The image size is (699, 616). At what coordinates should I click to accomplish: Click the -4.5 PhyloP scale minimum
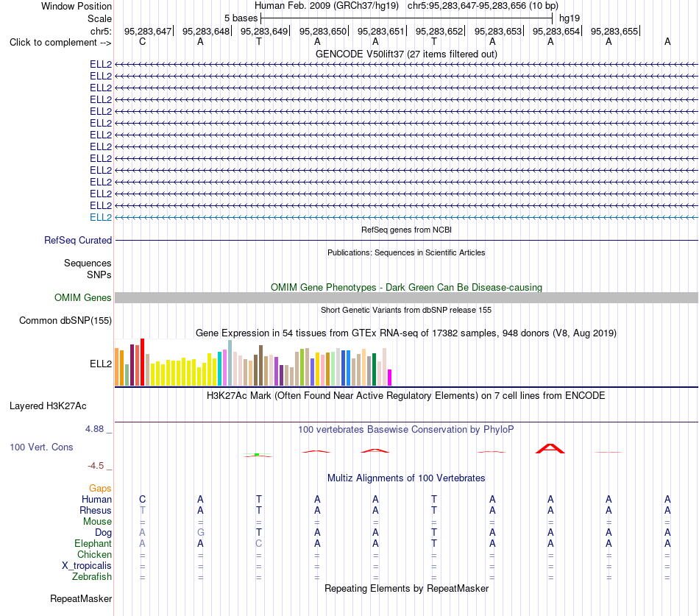click(96, 466)
